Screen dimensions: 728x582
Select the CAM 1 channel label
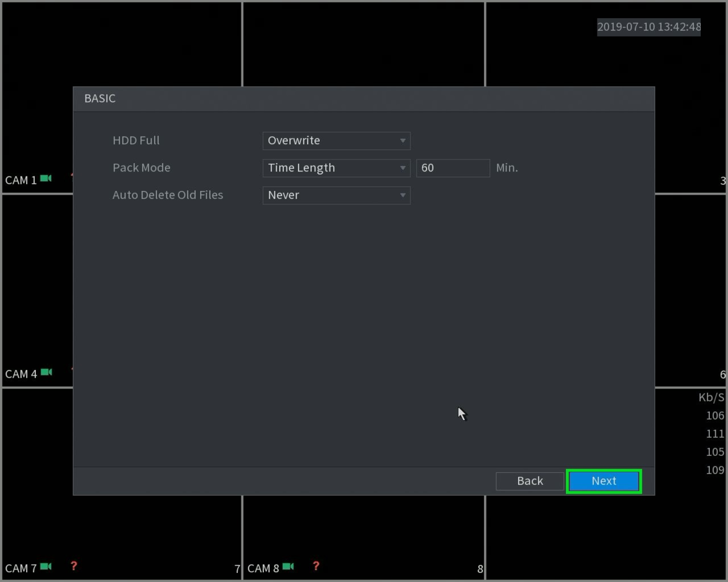pyautogui.click(x=21, y=180)
